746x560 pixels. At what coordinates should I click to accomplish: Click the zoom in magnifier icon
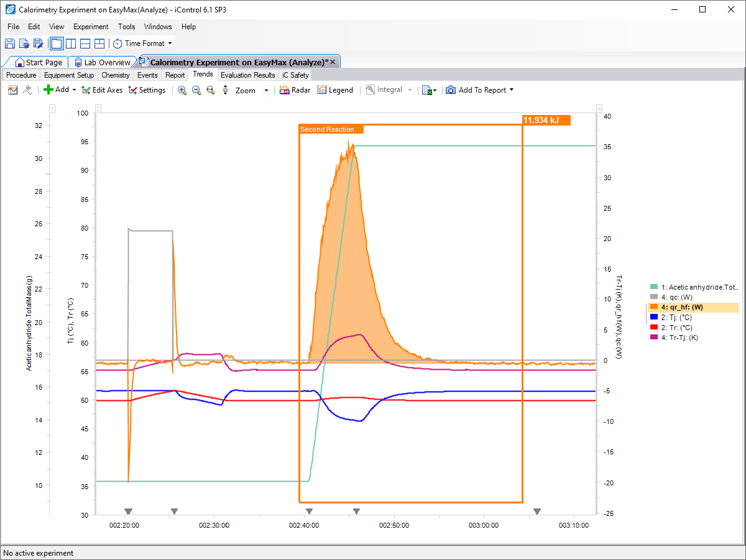pyautogui.click(x=182, y=90)
